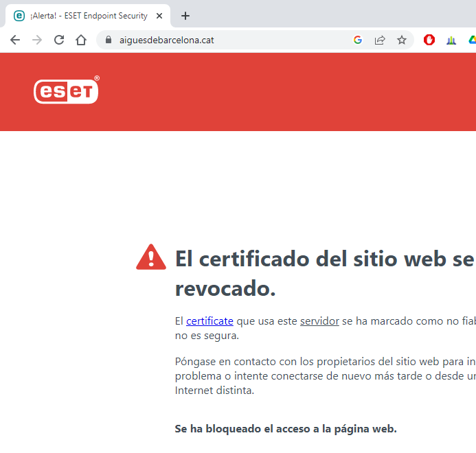
Task: Open the colorful spectrum extension icon
Action: pyautogui.click(x=451, y=40)
